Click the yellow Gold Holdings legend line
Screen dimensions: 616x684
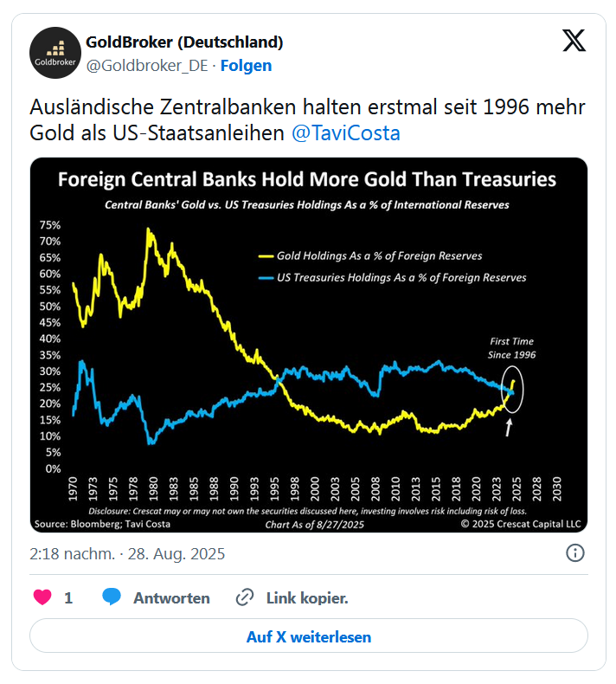(x=265, y=256)
